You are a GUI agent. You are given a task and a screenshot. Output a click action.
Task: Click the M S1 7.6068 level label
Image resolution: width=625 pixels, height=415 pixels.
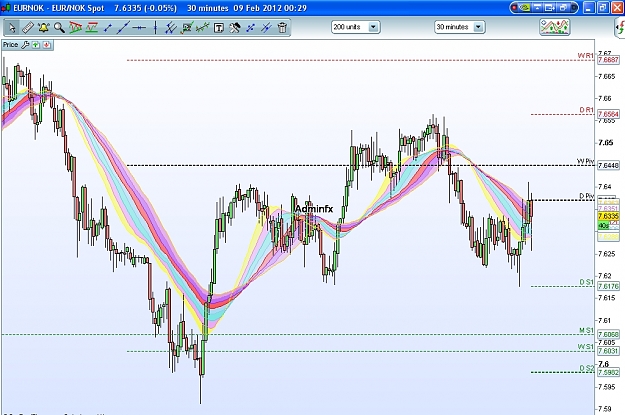[608, 334]
